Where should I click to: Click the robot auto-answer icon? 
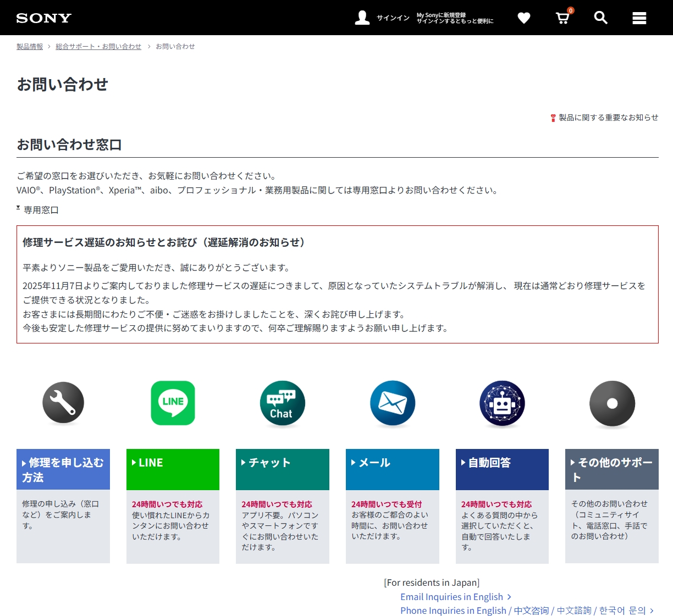[502, 403]
